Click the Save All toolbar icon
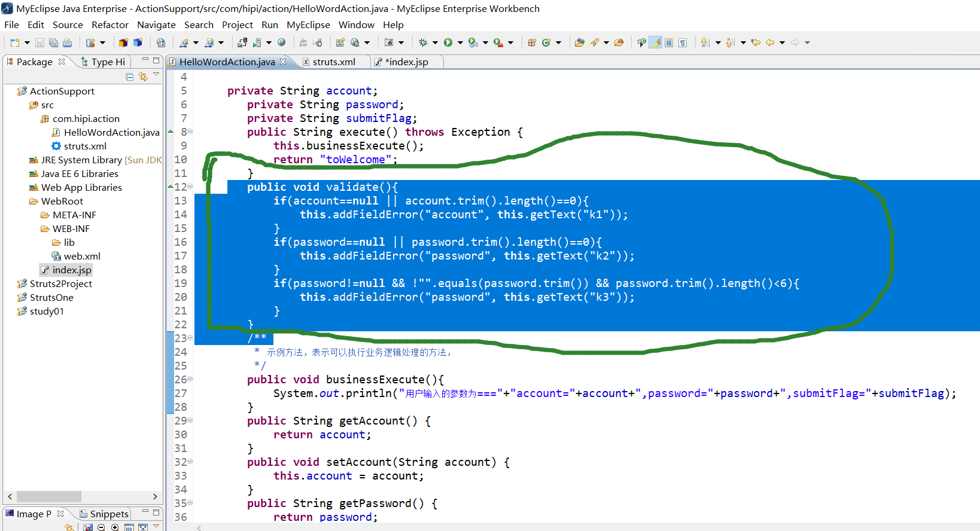Image resolution: width=980 pixels, height=531 pixels. tap(53, 42)
